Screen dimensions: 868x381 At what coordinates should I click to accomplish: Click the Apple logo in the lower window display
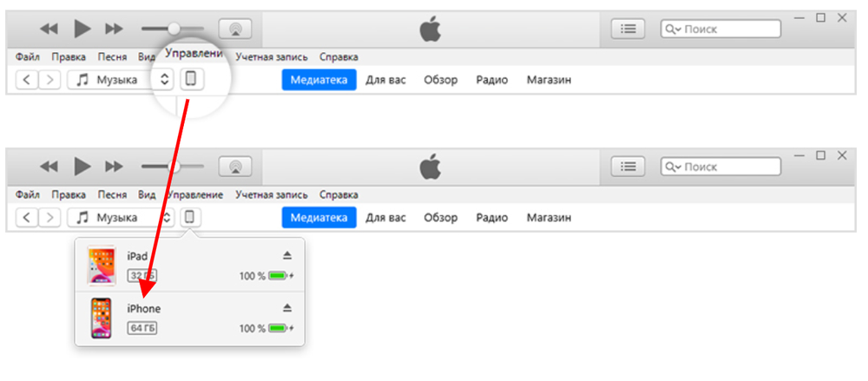click(431, 167)
